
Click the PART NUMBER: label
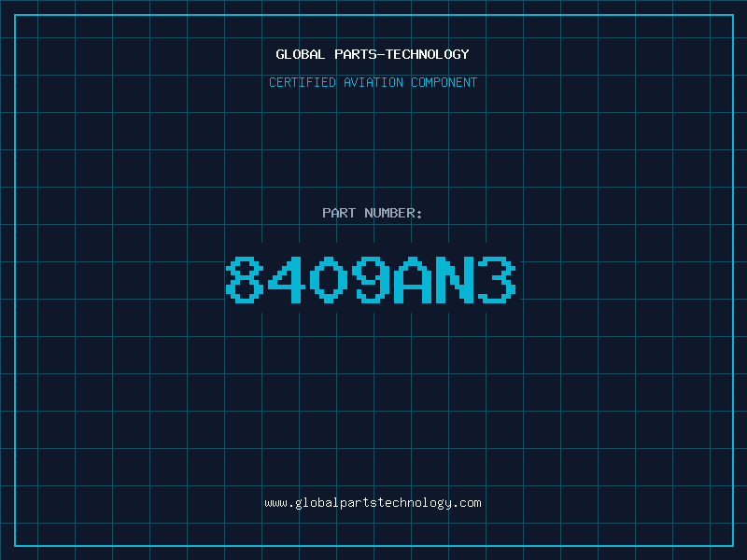(372, 213)
